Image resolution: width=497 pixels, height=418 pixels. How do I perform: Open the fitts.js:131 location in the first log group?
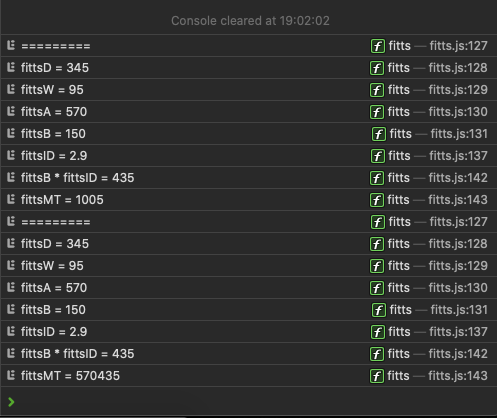(459, 134)
